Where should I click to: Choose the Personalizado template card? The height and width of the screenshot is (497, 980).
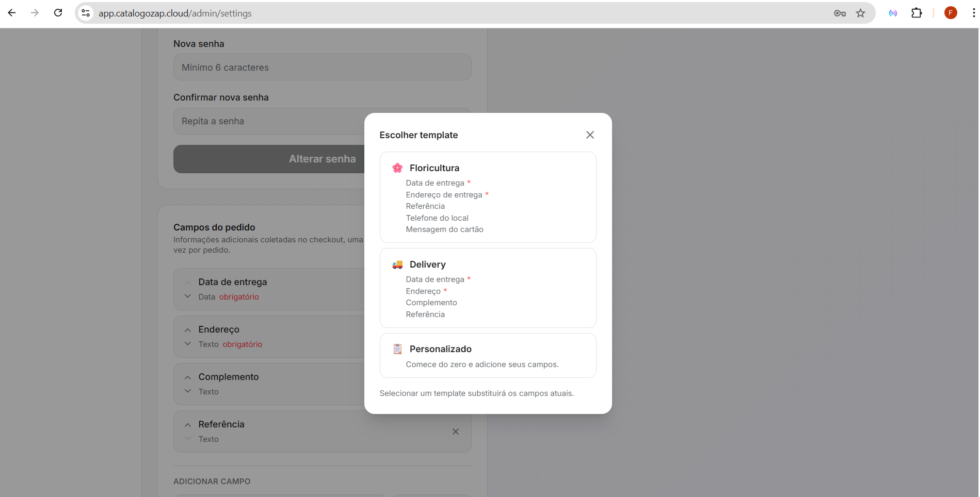pos(488,355)
